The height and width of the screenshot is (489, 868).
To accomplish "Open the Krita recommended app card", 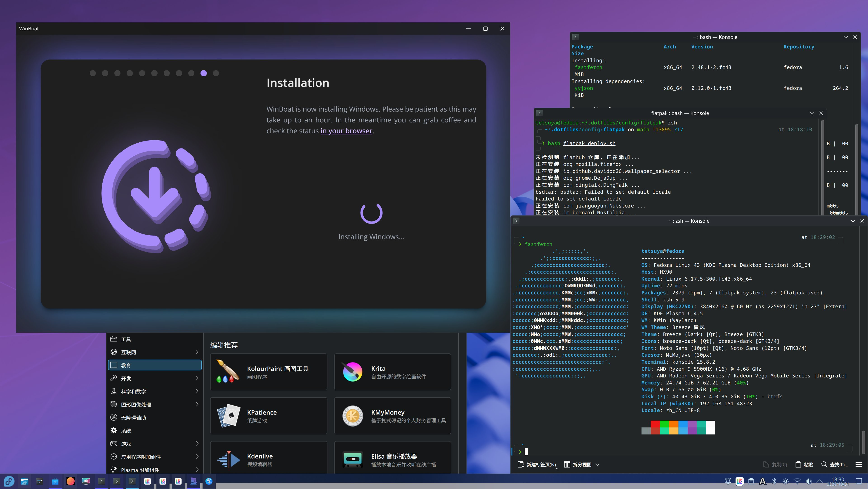I will pos(392,372).
